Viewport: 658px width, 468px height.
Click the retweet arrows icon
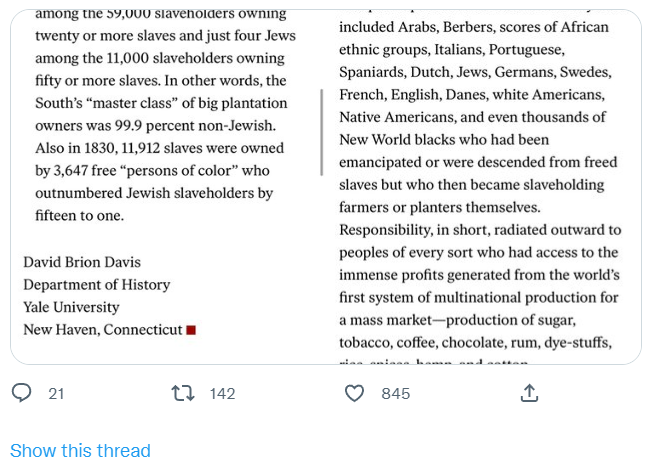(x=183, y=393)
